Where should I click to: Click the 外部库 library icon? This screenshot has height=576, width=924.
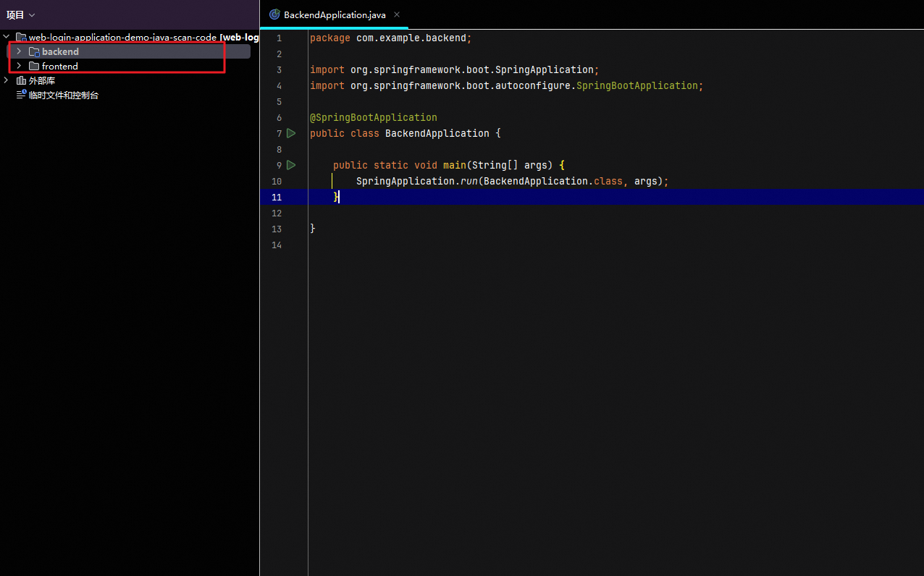click(21, 80)
